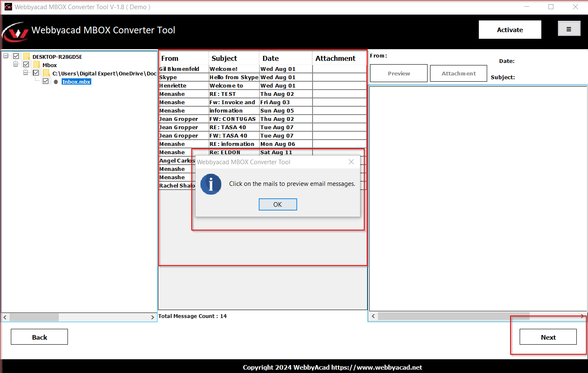Screen dimensions: 588x373
Task: Collapse the Mbox tree node
Action: point(16,65)
